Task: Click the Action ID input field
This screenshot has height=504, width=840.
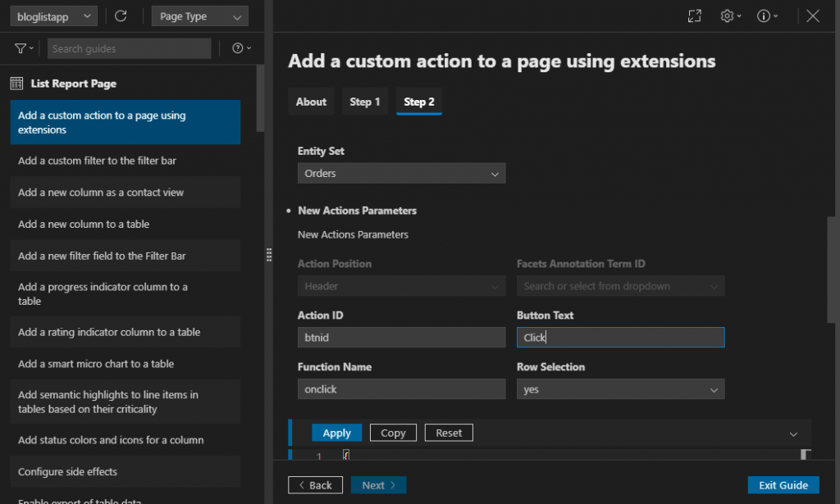Action: coord(401,338)
